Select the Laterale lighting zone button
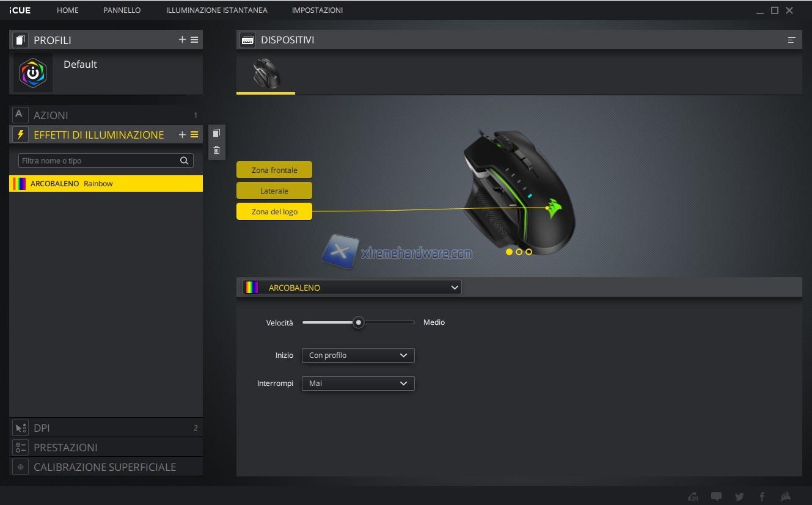Image resolution: width=812 pixels, height=505 pixels. (x=274, y=191)
